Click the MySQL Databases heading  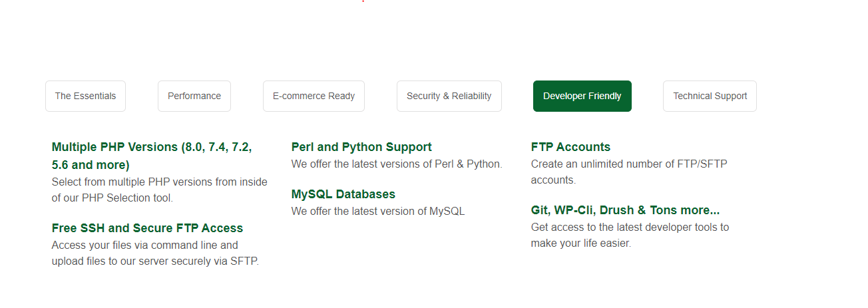(343, 194)
